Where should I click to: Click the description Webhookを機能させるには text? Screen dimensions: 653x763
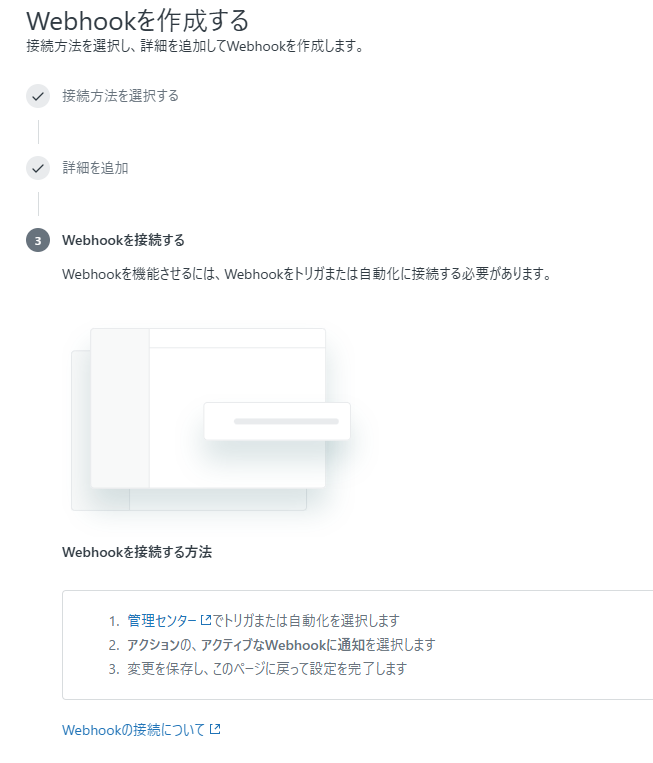pos(307,274)
